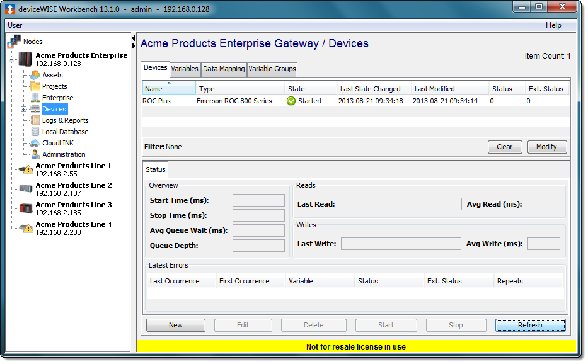Select the Assets node icon
The height and width of the screenshot is (364, 588).
tap(35, 75)
